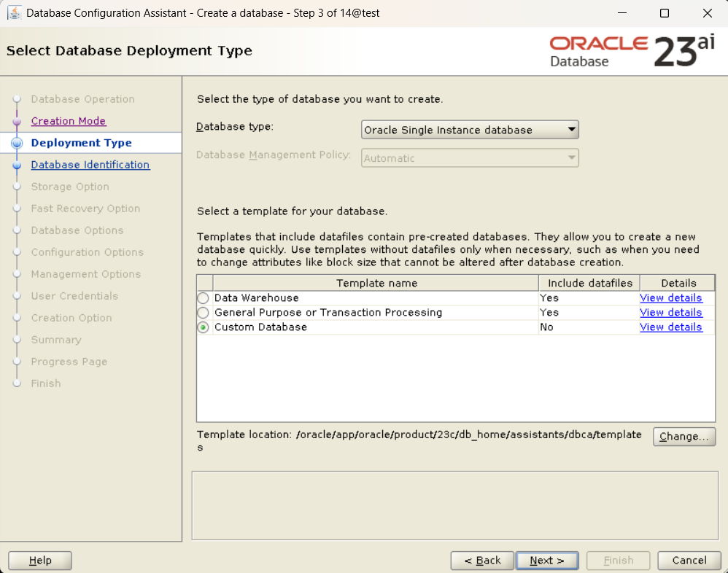Select the Deployment Type step
The image size is (728, 573).
click(81, 143)
